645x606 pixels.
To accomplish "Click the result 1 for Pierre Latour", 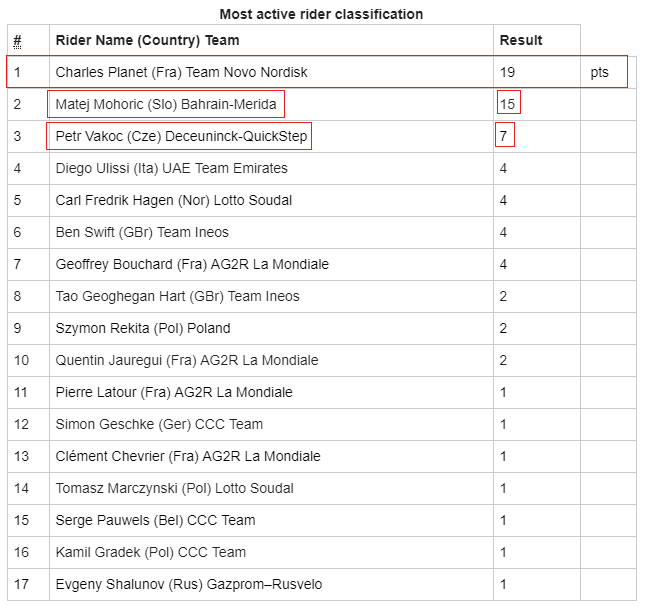I will click(x=503, y=392).
